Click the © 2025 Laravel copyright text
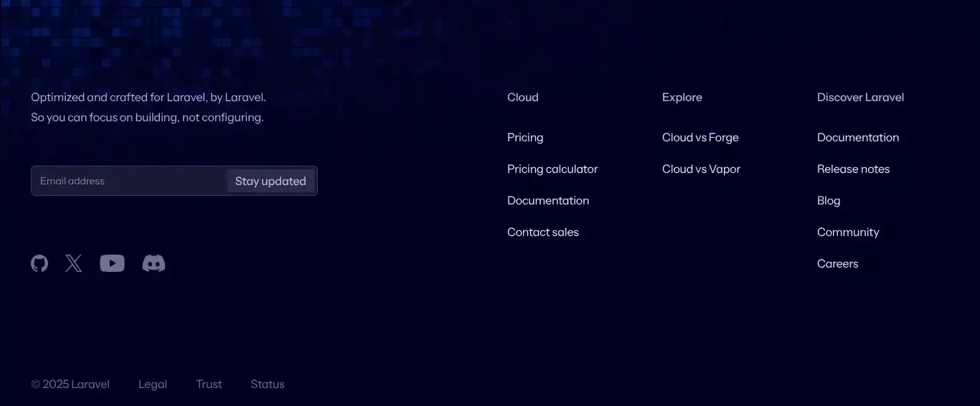 pyautogui.click(x=70, y=384)
